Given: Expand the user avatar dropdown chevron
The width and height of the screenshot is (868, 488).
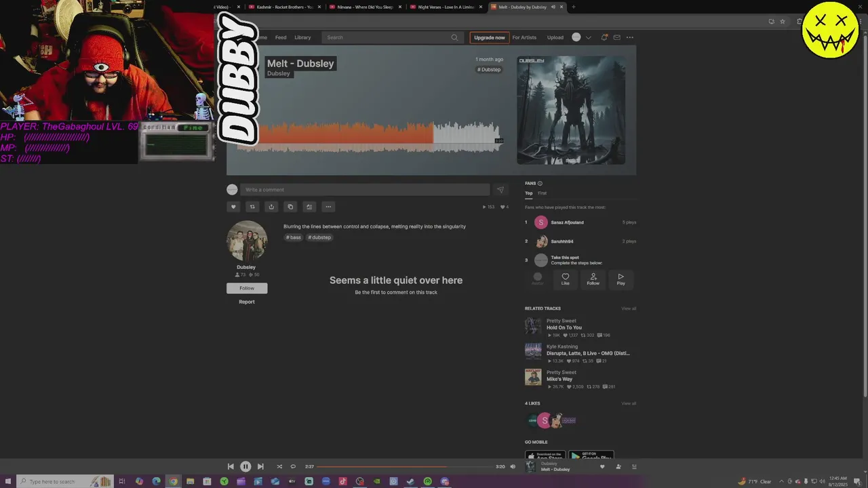Looking at the screenshot, I should (588, 37).
